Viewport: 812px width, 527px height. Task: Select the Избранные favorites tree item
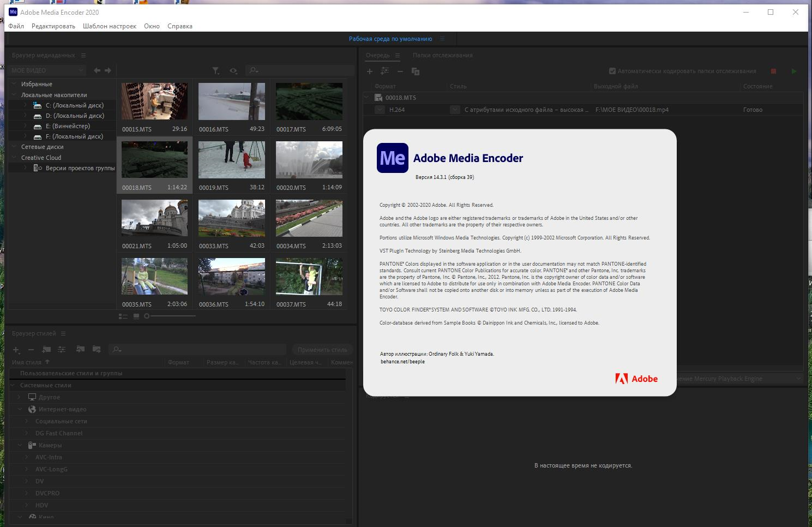[37, 84]
